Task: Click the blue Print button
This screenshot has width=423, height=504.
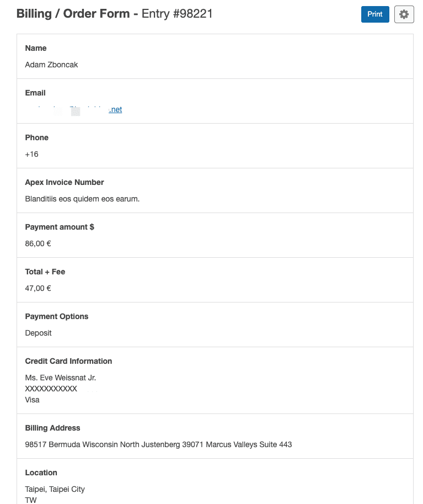Action: 375,14
